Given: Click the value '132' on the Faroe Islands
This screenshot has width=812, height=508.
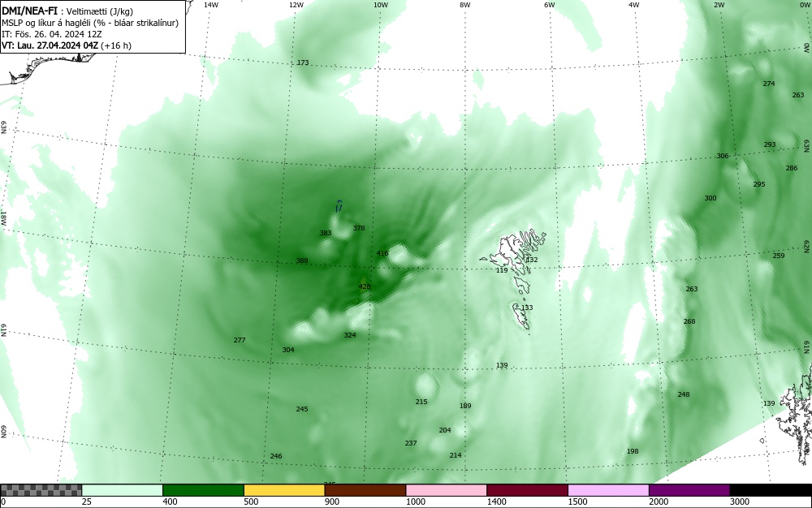Looking at the screenshot, I should click(x=532, y=260).
